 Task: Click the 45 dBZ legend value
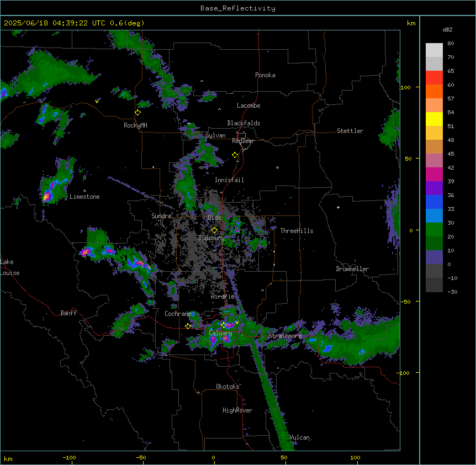[x=451, y=154]
